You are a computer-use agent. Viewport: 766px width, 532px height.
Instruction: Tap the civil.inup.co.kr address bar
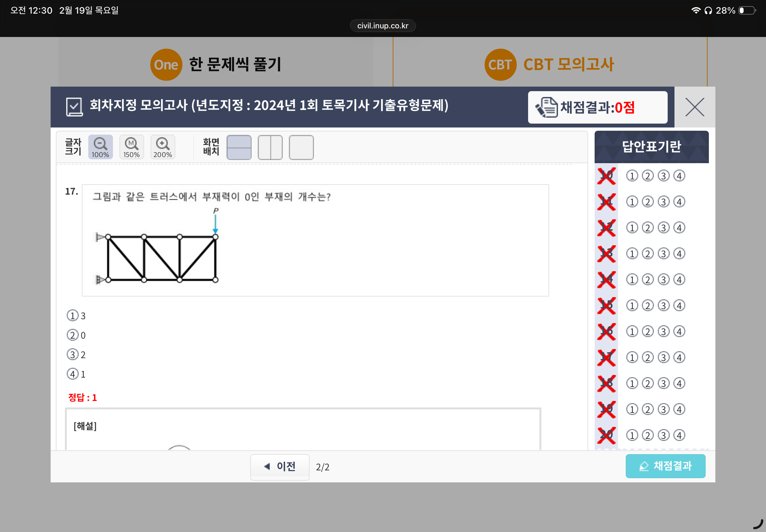pyautogui.click(x=382, y=26)
